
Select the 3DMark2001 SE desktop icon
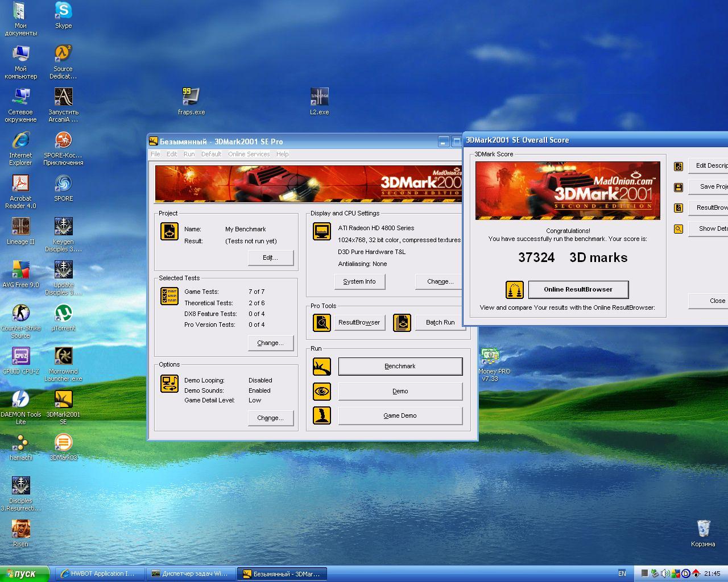[63, 408]
